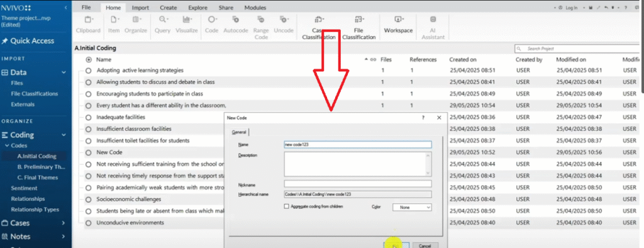Open the chat feedback icon at top right

click(636, 8)
